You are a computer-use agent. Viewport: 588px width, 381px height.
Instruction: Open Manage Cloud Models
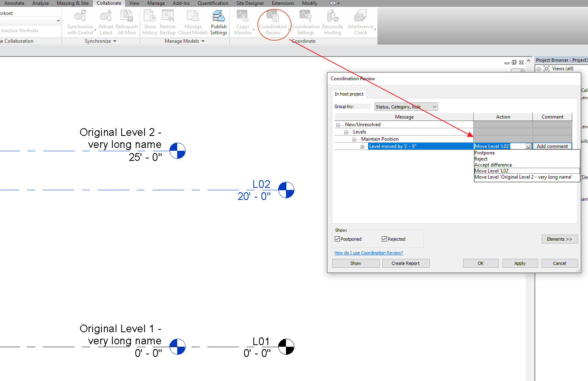click(x=193, y=22)
